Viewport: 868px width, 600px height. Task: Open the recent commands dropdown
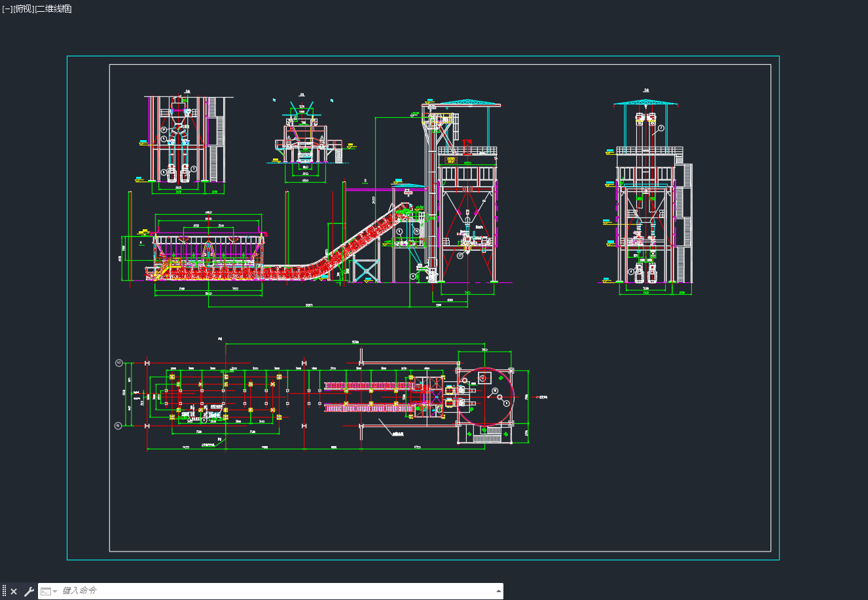48,591
